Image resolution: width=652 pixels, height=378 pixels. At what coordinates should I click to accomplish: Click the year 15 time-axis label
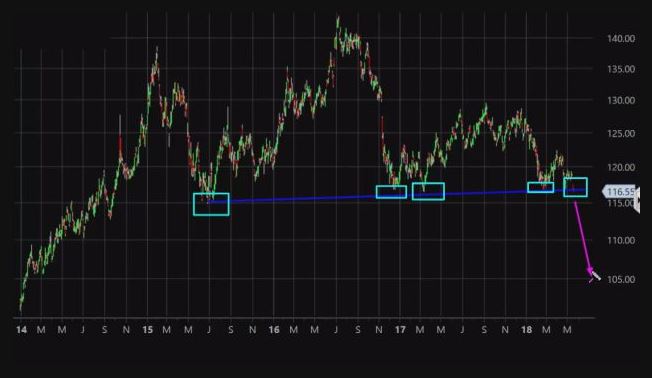147,330
